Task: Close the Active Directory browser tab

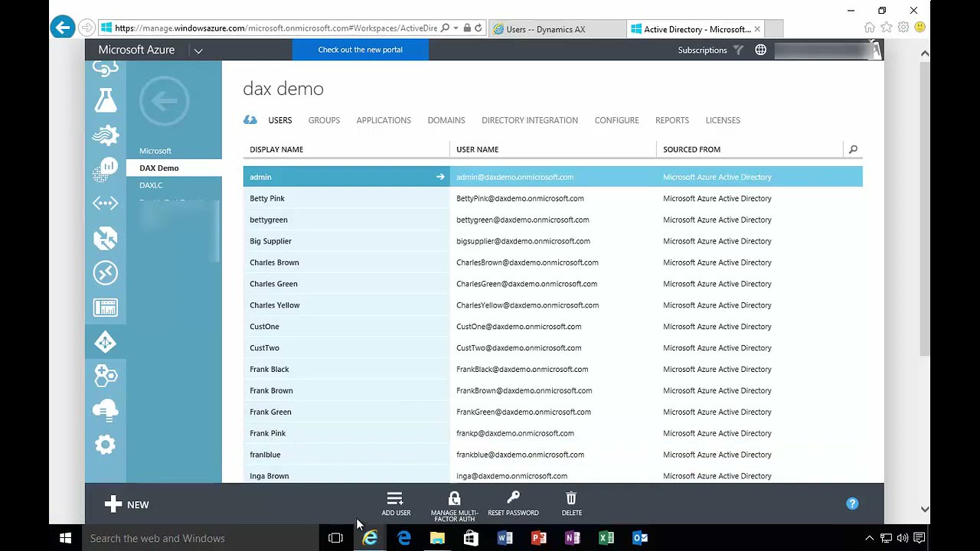Action: pyautogui.click(x=757, y=29)
